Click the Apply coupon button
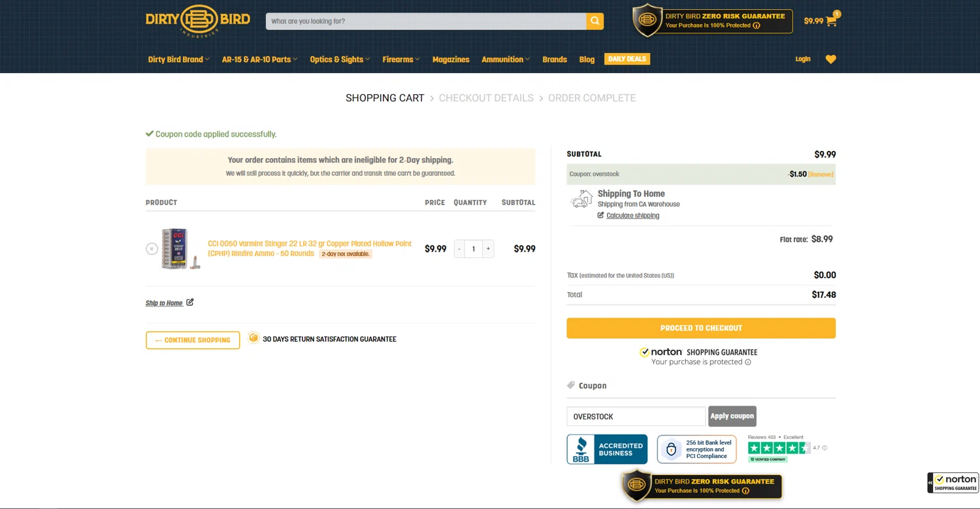The height and width of the screenshot is (509, 980). [732, 416]
